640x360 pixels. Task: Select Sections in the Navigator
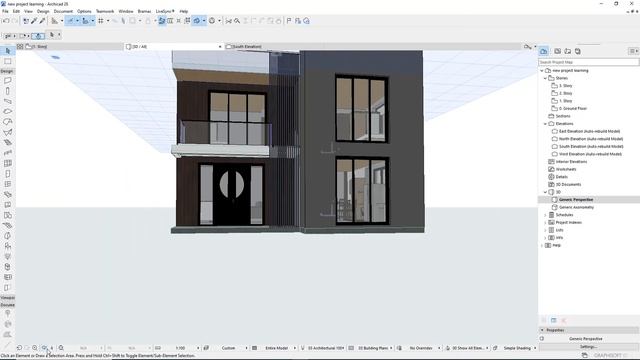562,116
